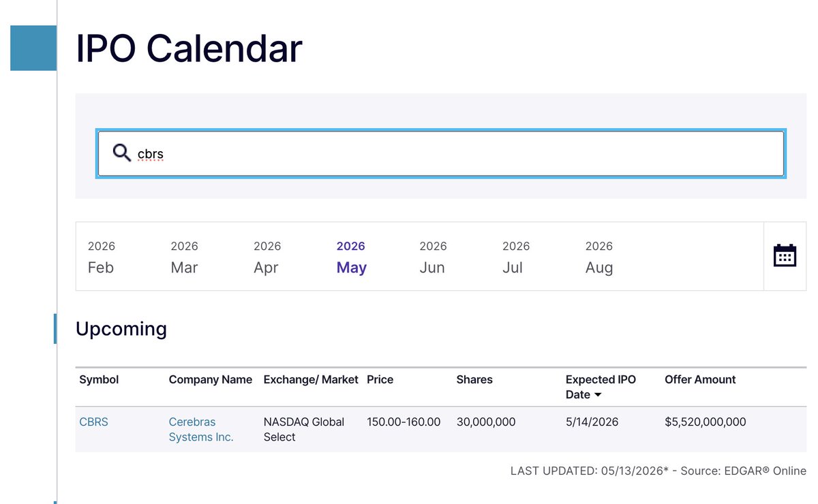Select the Feb 2026 month tab
Screen dimensions: 818x504
(101, 257)
